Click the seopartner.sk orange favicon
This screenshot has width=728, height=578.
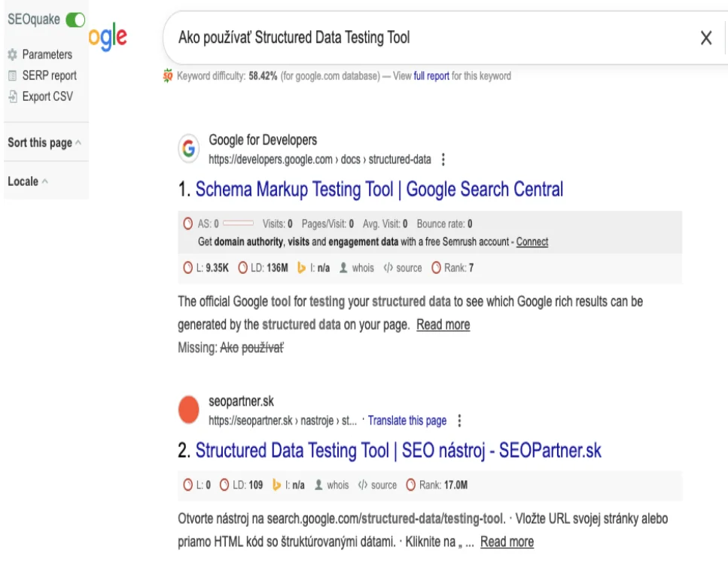pos(189,410)
